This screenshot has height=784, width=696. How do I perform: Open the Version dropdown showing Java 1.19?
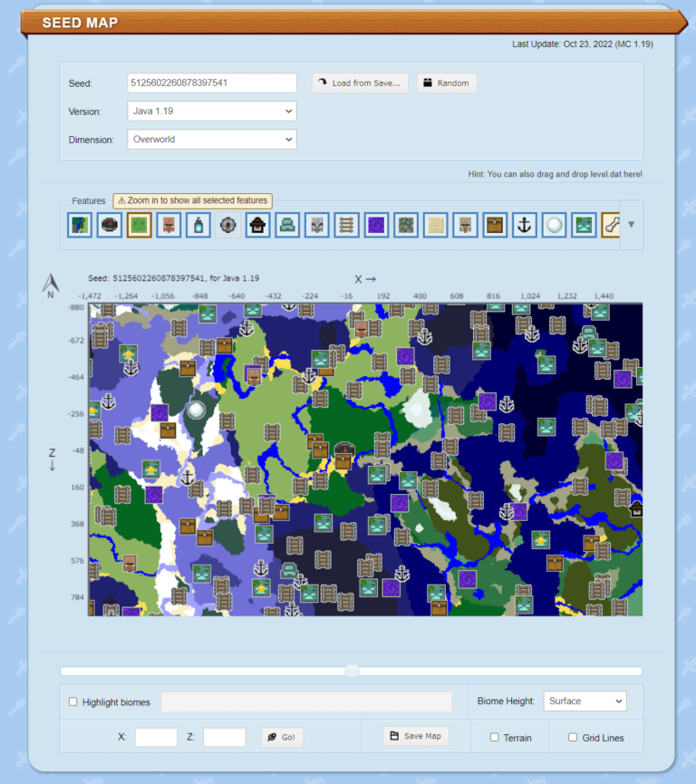click(x=212, y=111)
